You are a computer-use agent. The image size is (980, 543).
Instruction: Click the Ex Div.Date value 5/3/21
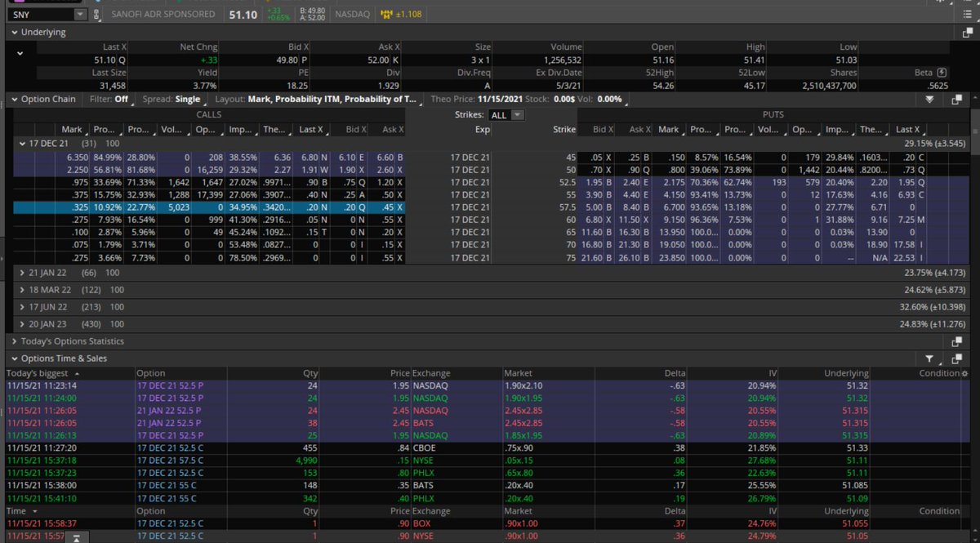pos(567,85)
